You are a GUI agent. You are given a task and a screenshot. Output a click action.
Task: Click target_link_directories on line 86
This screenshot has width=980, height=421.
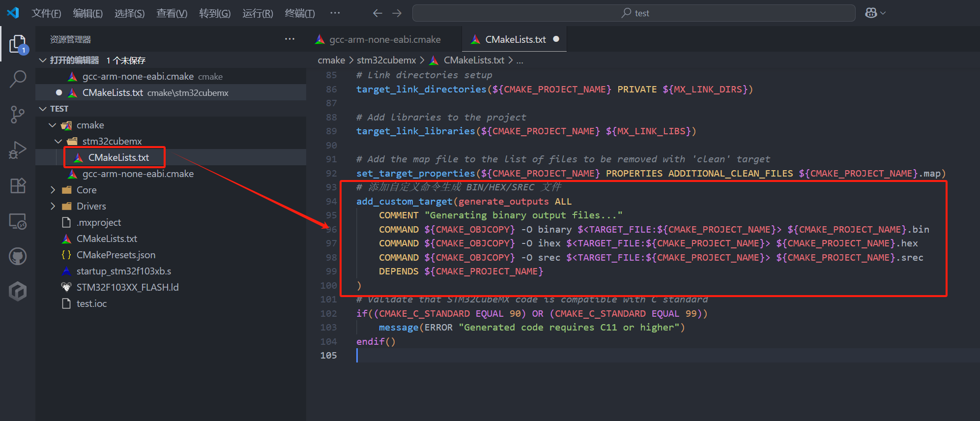tap(421, 89)
